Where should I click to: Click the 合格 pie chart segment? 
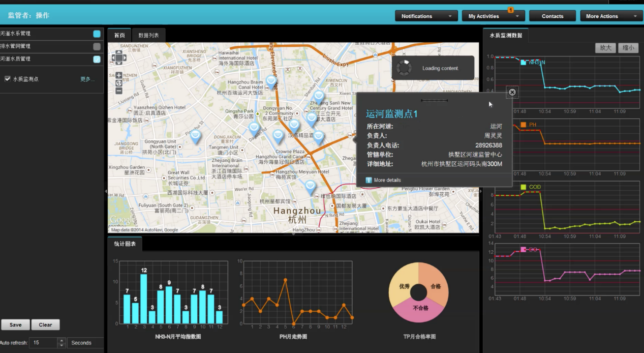(x=435, y=285)
